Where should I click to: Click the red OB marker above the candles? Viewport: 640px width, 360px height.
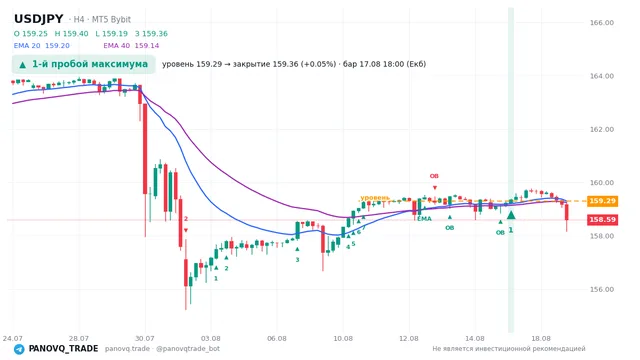(x=434, y=176)
